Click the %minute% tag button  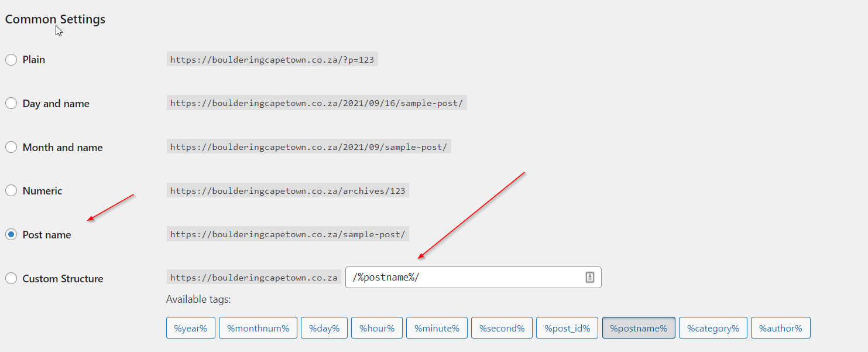pos(437,328)
